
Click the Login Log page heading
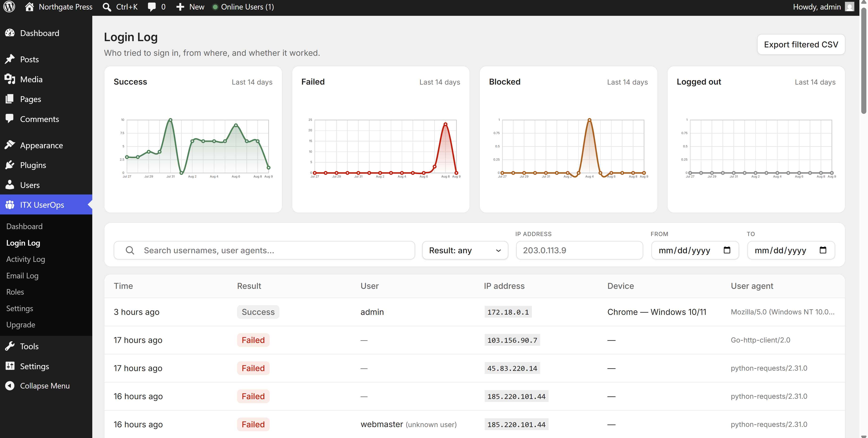point(131,37)
